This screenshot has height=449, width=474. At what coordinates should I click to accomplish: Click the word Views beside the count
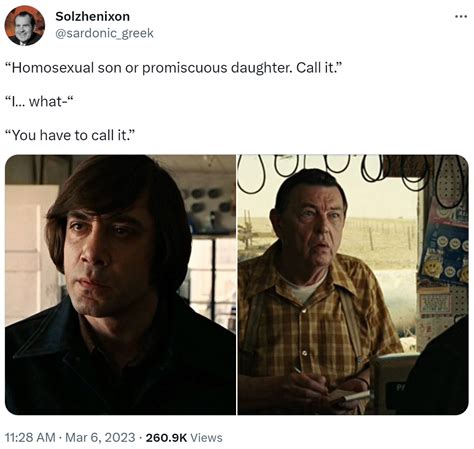pyautogui.click(x=206, y=437)
